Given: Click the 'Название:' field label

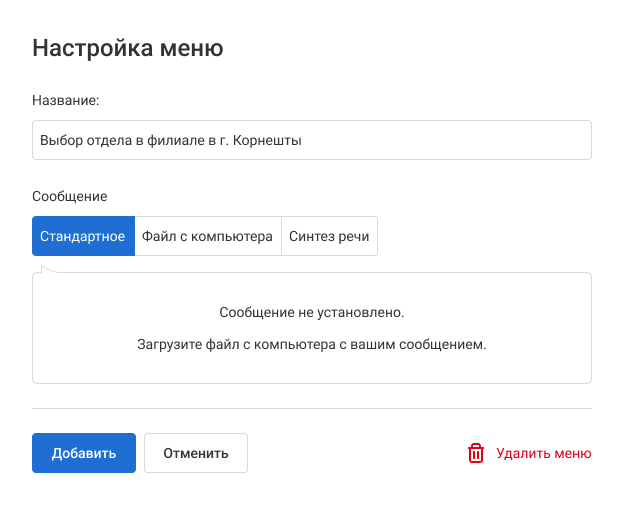Looking at the screenshot, I should (66, 101).
